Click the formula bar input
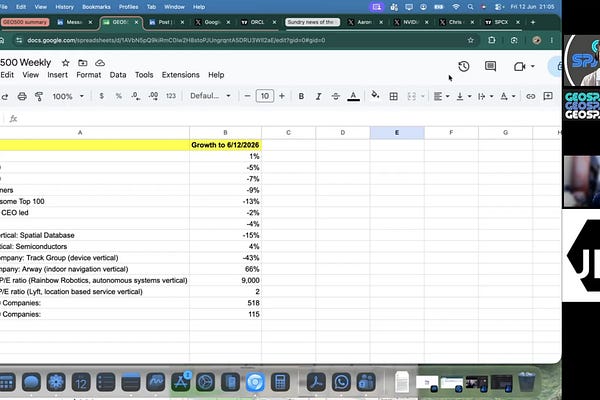Viewport: 600px width, 400px height. [x=291, y=119]
